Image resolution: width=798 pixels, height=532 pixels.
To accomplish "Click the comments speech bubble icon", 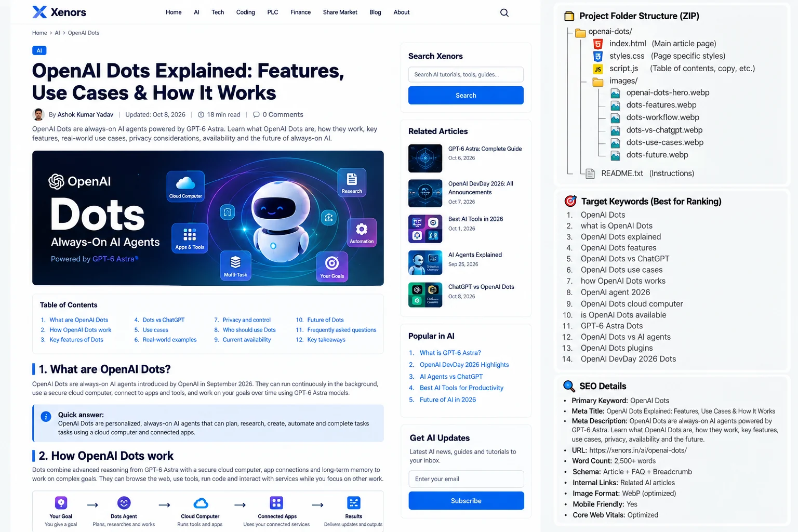I will [256, 115].
